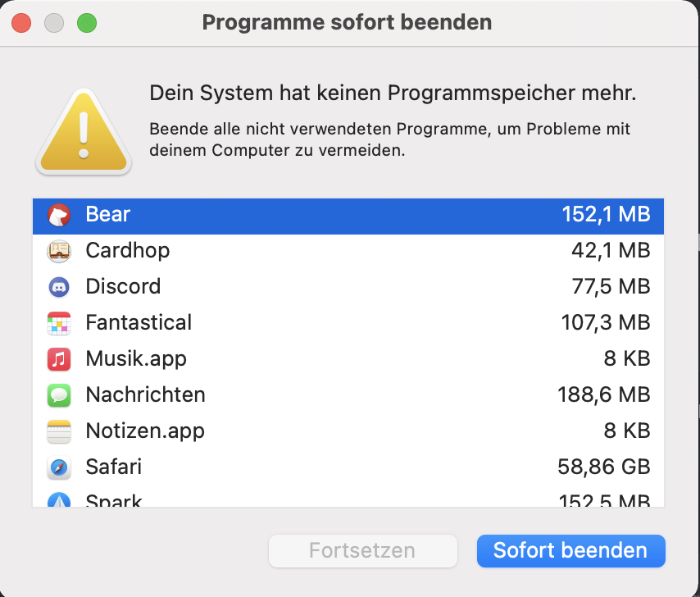Pick Fantastical's 107,3 MB memory value
700x597 pixels.
click(605, 323)
